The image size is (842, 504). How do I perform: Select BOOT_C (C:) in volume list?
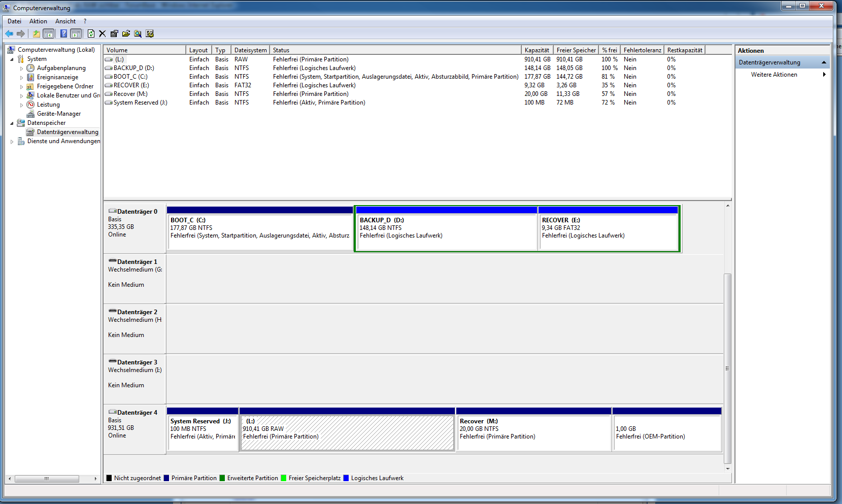coord(130,77)
